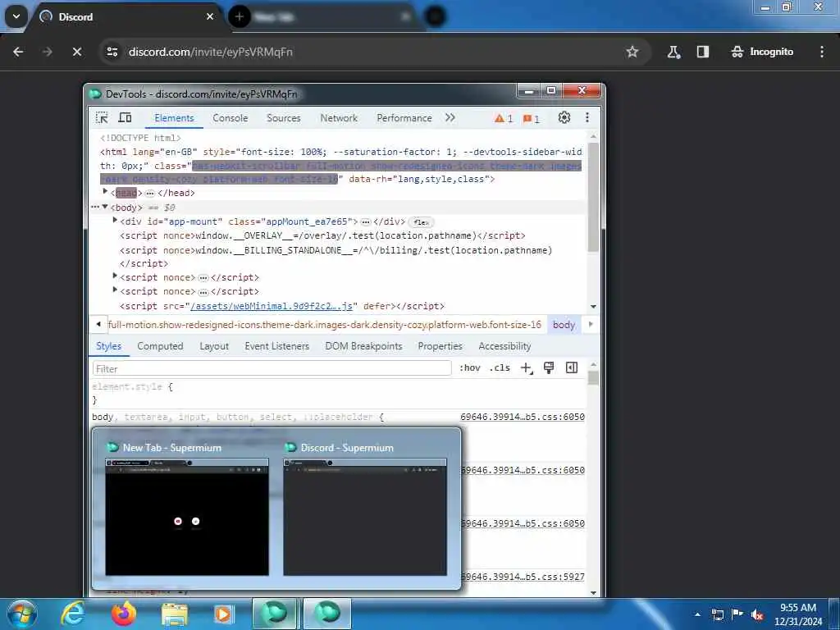Switch to the Elements tab

pyautogui.click(x=174, y=118)
